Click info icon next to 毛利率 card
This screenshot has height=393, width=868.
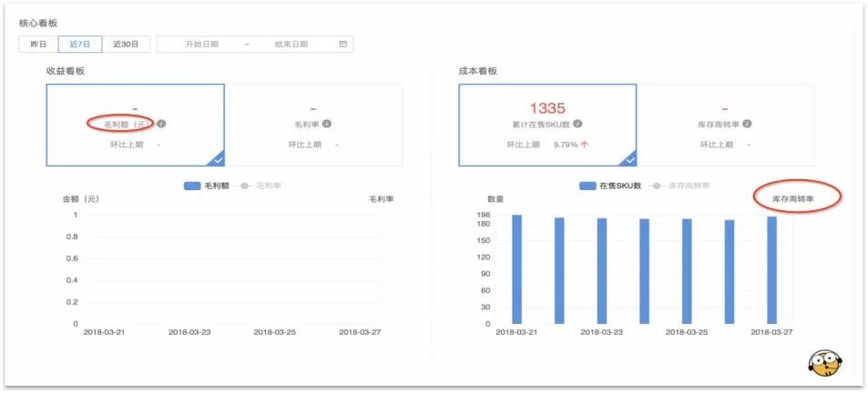[x=327, y=124]
